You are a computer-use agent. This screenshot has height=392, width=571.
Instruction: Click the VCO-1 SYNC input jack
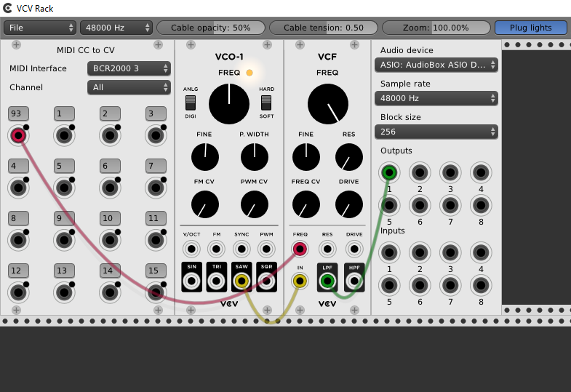[x=241, y=249]
